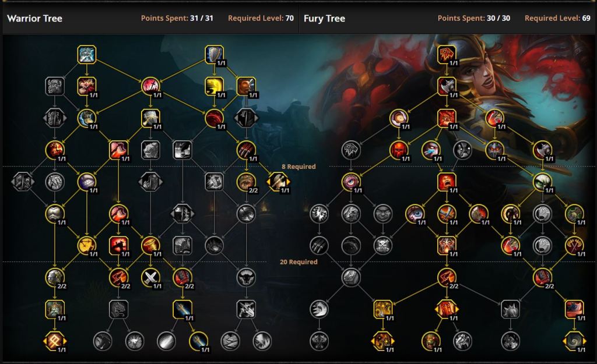Select the gray swirl choice talent in Fury Tree
Screen dimensions: 597x364
[x=574, y=341]
